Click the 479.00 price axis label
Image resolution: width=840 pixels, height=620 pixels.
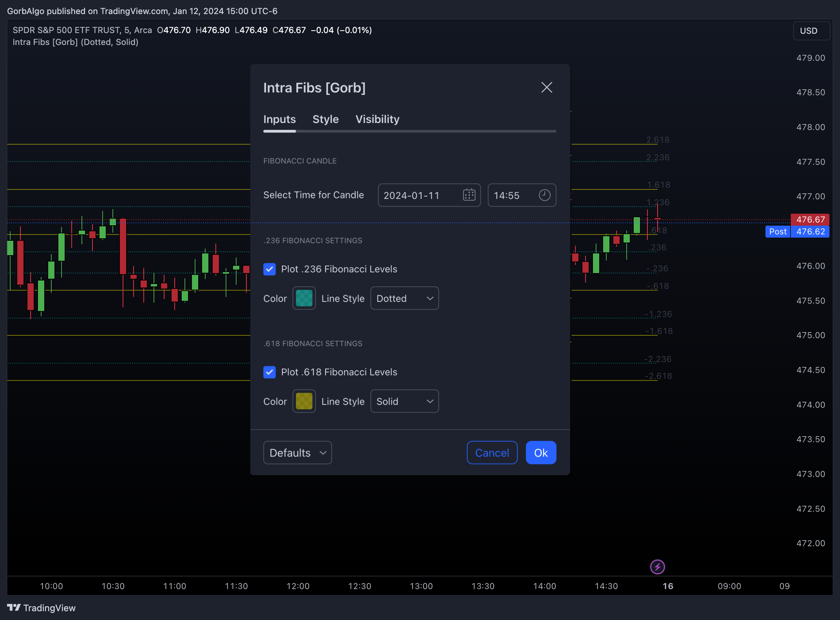point(810,58)
